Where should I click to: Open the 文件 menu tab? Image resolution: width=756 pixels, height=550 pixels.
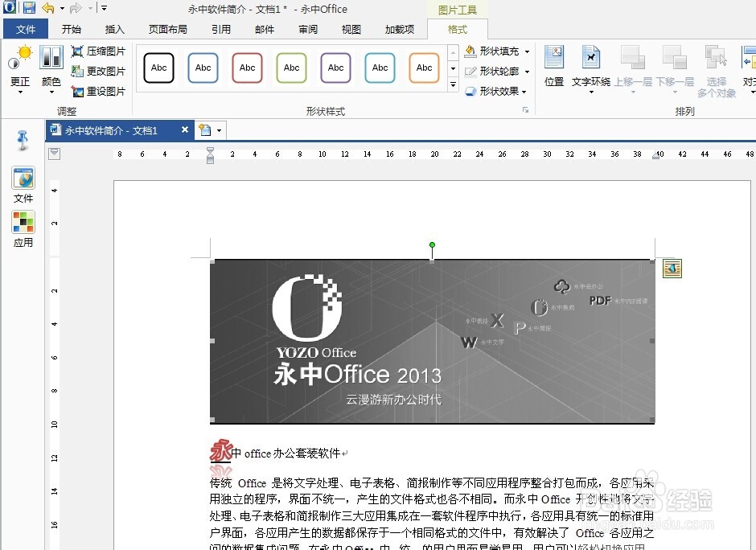[26, 30]
